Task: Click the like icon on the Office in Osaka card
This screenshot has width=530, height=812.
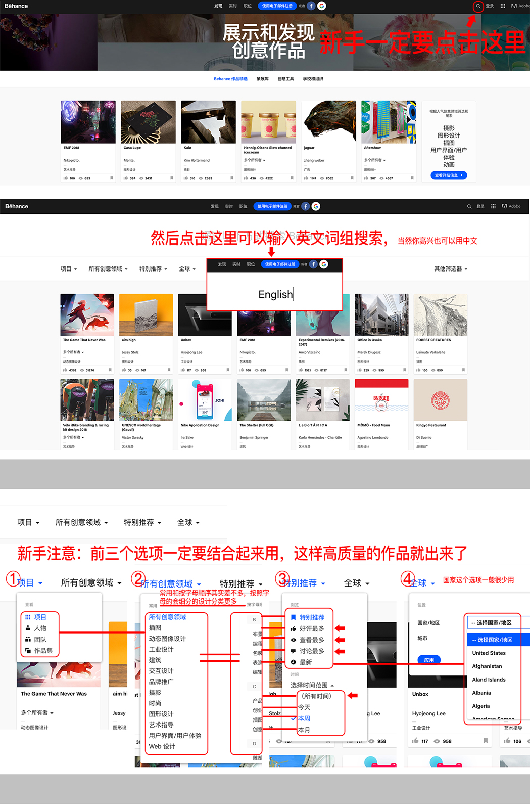Action: pos(360,370)
